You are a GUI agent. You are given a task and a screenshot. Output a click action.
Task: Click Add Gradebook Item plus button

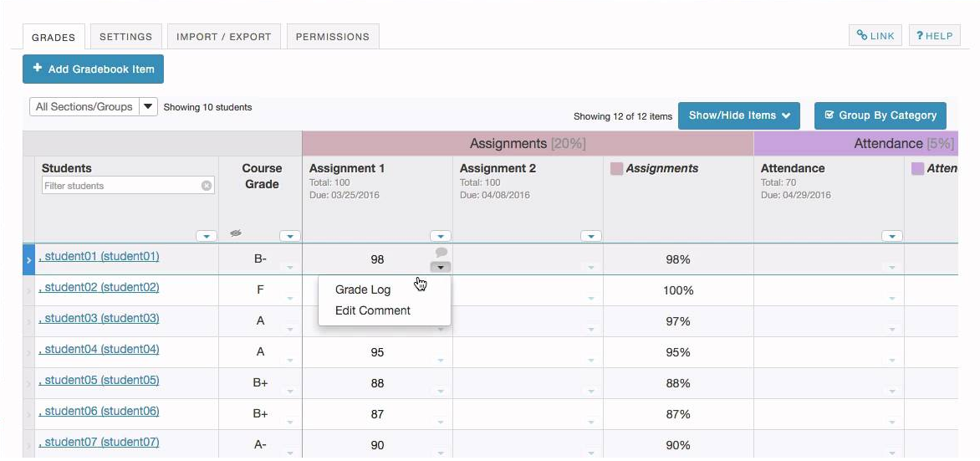(x=93, y=69)
